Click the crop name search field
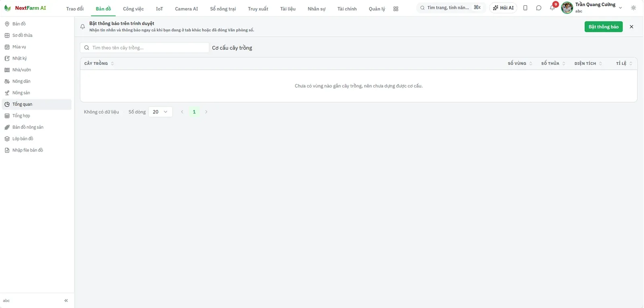The height and width of the screenshot is (308, 644). click(144, 48)
